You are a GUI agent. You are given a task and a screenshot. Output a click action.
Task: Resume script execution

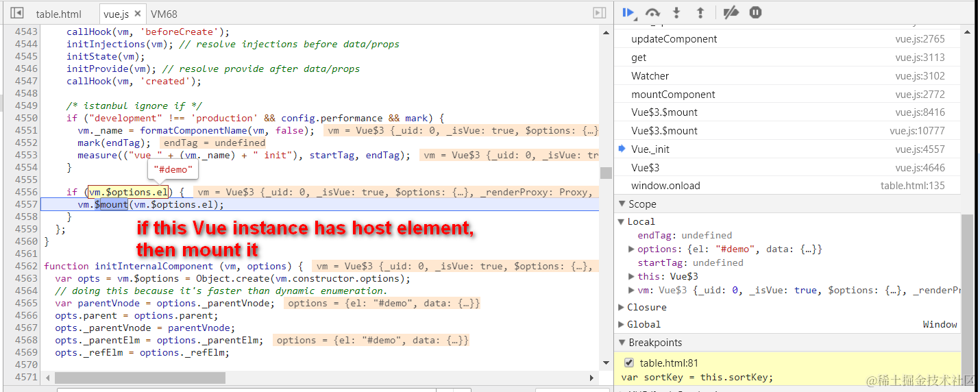coord(628,12)
